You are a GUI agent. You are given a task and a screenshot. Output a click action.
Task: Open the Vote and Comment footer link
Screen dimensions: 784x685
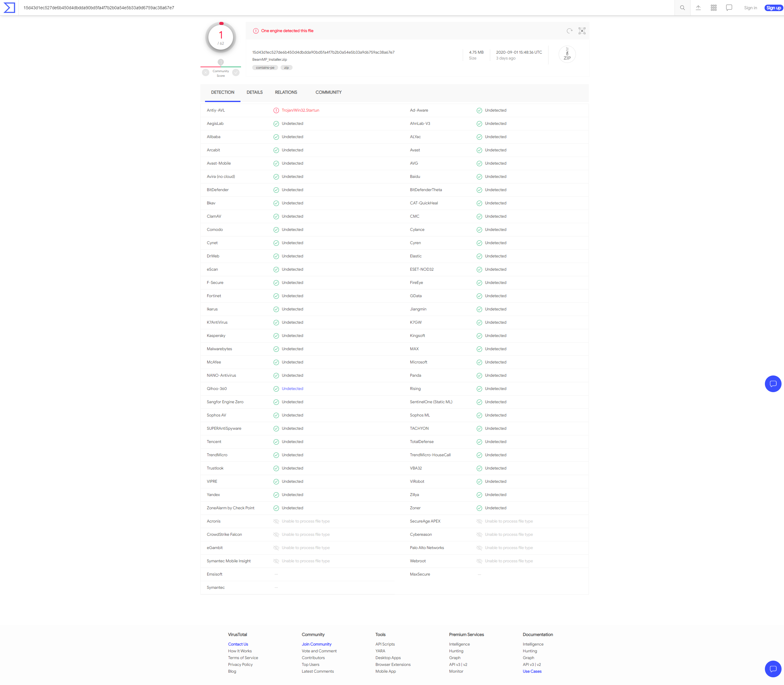click(x=319, y=651)
